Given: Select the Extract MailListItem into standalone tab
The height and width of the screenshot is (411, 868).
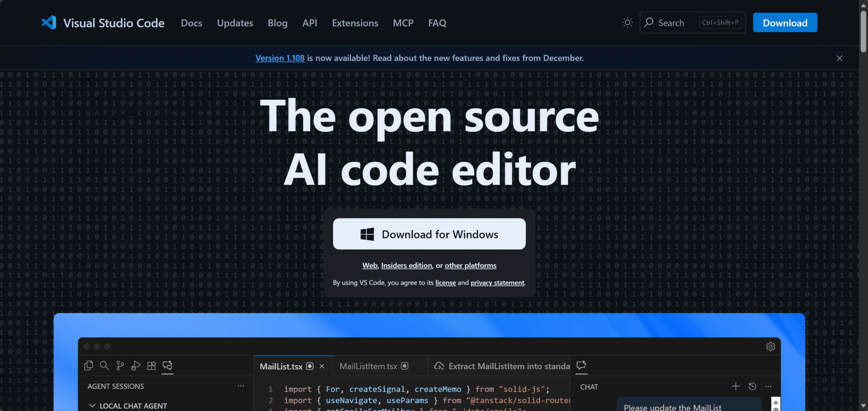Looking at the screenshot, I should 499,366.
